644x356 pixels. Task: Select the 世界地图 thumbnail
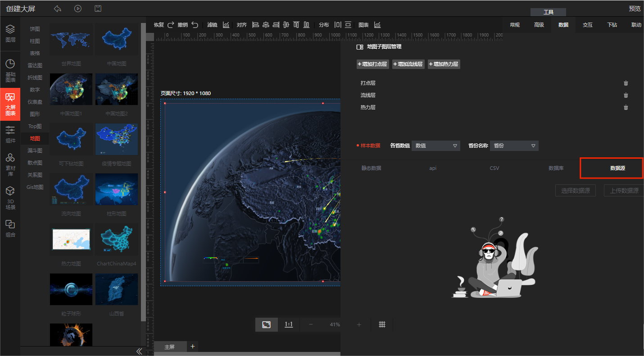pyautogui.click(x=71, y=40)
